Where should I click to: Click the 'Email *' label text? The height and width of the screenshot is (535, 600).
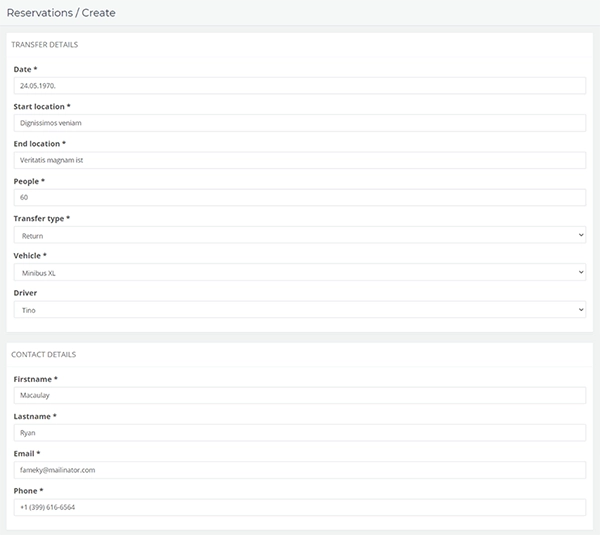27,453
